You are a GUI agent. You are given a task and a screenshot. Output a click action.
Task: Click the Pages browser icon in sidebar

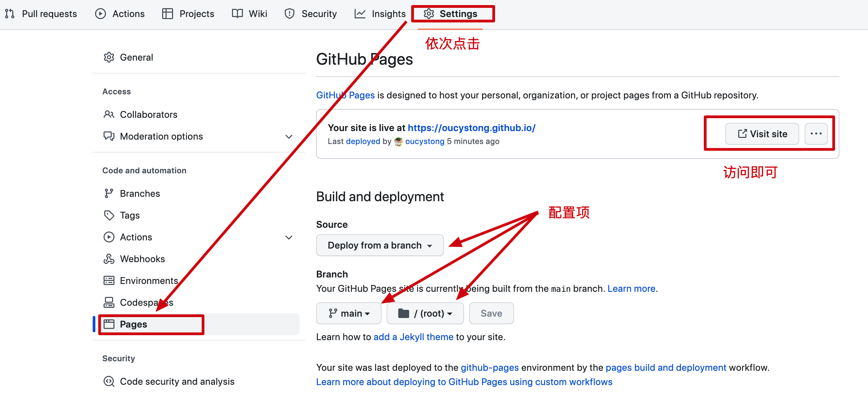tap(109, 324)
